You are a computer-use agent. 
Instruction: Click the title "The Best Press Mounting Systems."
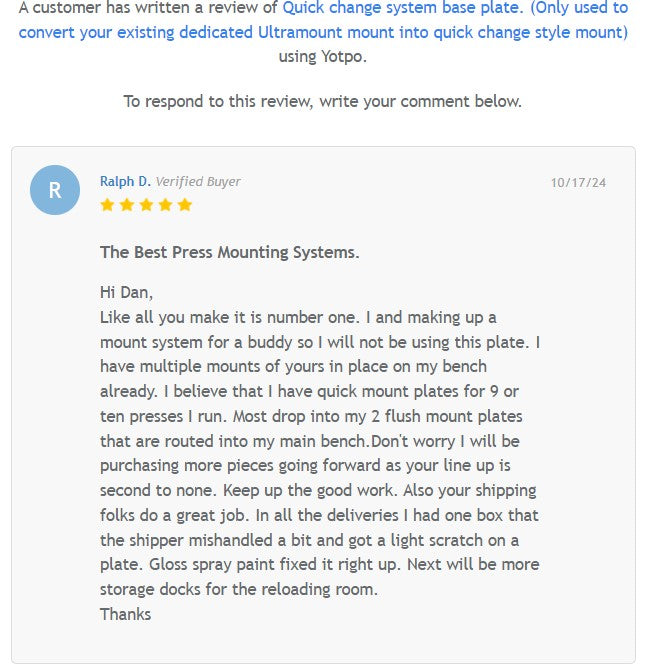tap(230, 252)
